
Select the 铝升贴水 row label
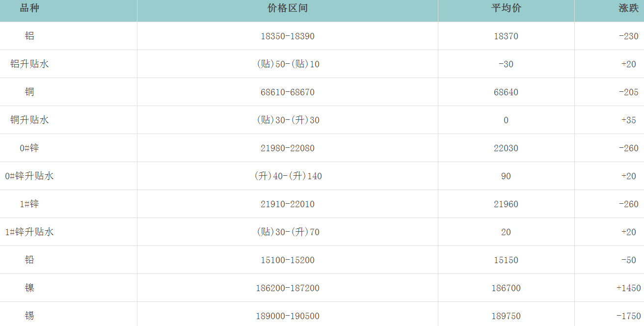(x=29, y=64)
